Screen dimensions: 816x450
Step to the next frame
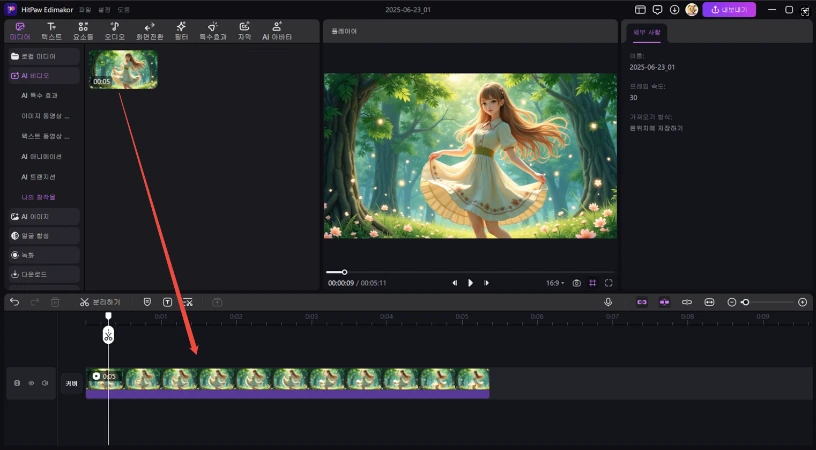pos(487,283)
